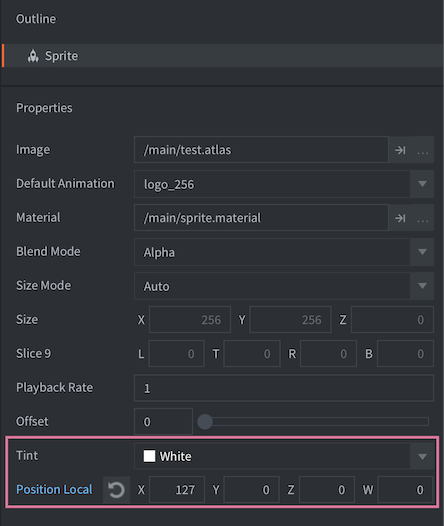Click the Properties panel header
The width and height of the screenshot is (444, 526).
point(44,108)
